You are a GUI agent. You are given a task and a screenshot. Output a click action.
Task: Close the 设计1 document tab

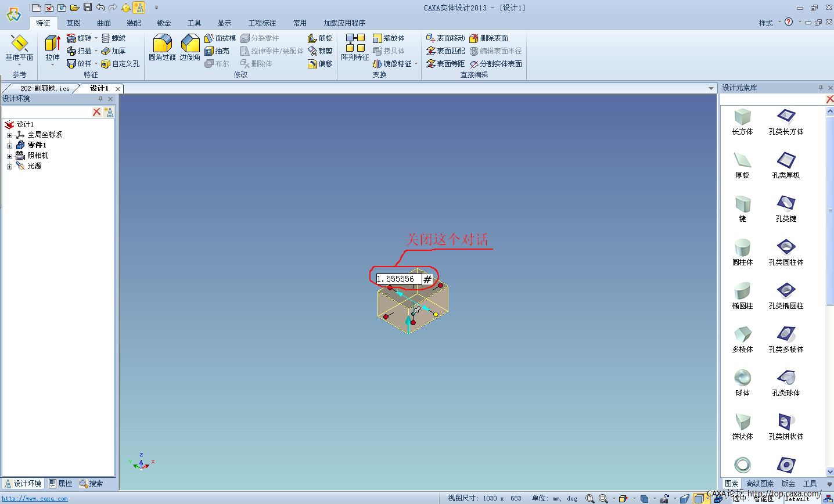[118, 89]
